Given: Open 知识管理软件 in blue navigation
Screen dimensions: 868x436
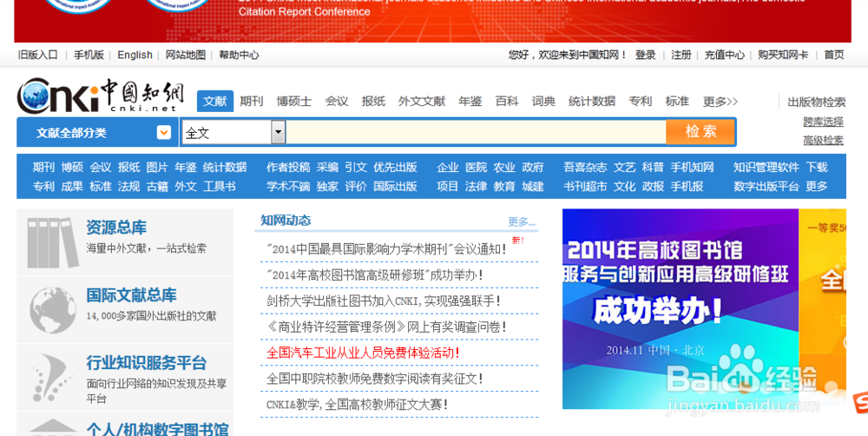Looking at the screenshot, I should click(766, 168).
